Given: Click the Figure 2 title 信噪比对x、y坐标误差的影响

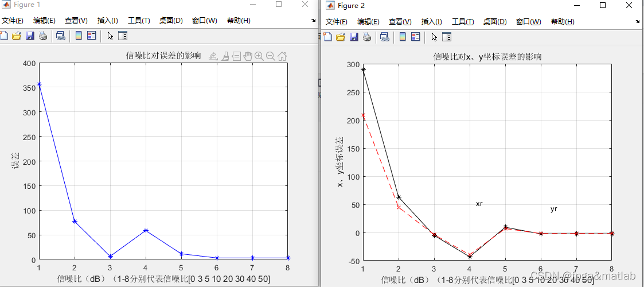Looking at the screenshot, I should [x=487, y=57].
